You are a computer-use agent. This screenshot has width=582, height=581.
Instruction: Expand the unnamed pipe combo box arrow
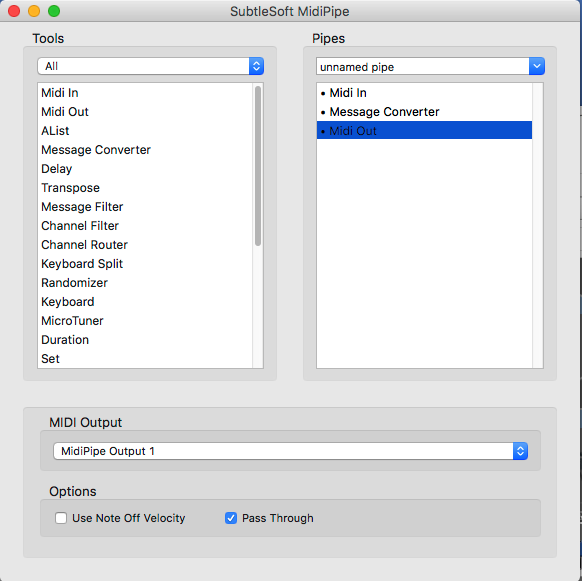click(x=536, y=66)
